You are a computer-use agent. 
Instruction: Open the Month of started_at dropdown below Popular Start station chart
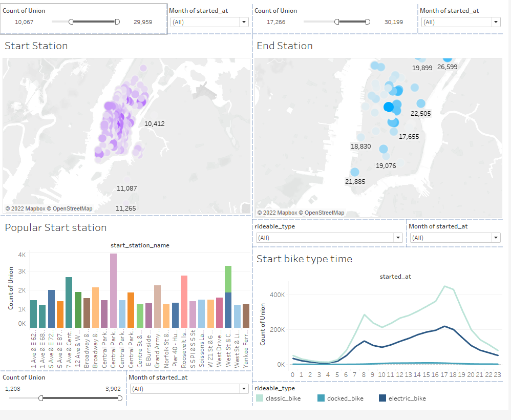click(244, 389)
